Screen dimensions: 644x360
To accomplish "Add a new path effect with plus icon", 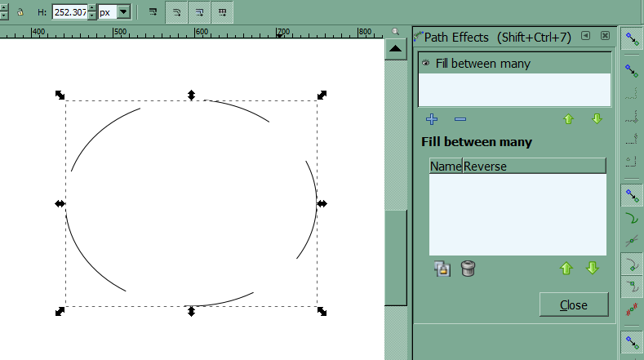I will point(432,119).
